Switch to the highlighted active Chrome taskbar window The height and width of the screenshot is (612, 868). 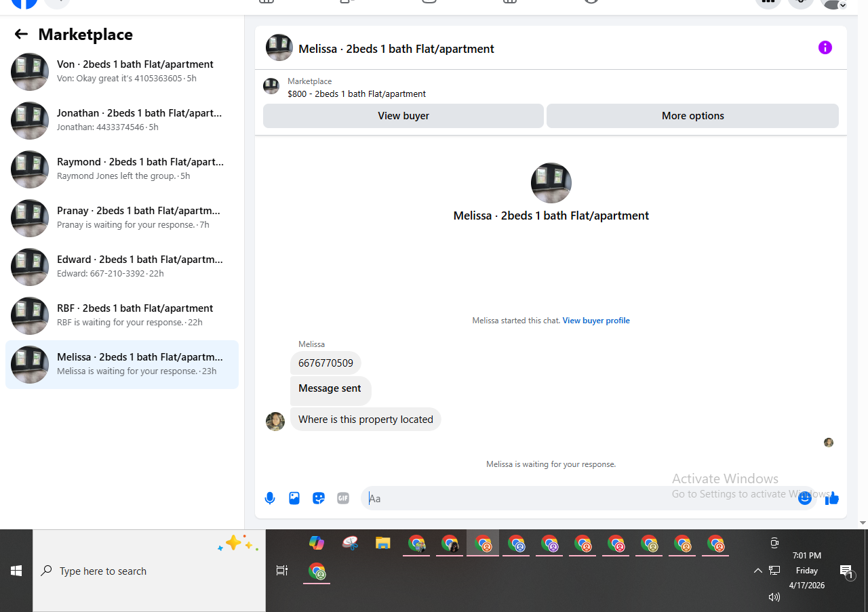pyautogui.click(x=483, y=543)
